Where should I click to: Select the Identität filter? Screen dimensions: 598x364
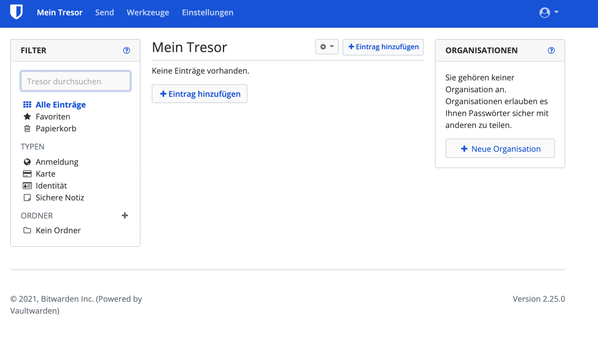tap(51, 186)
